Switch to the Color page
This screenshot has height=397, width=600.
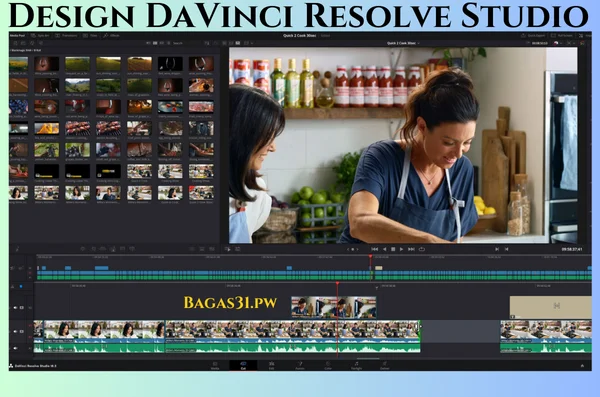(328, 366)
